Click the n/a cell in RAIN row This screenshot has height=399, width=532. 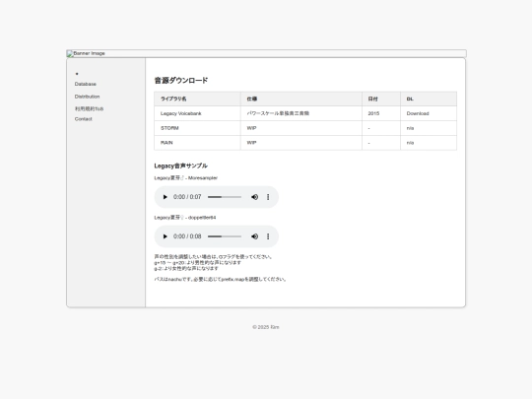click(x=429, y=143)
